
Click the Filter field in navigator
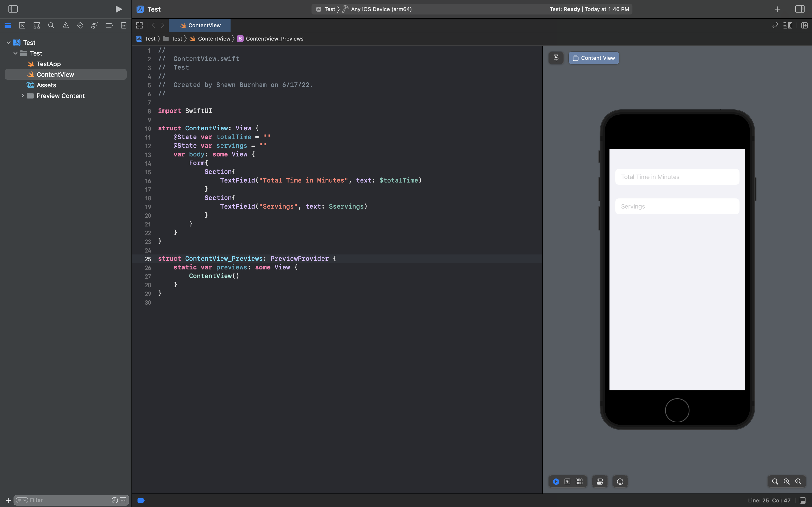(67, 500)
